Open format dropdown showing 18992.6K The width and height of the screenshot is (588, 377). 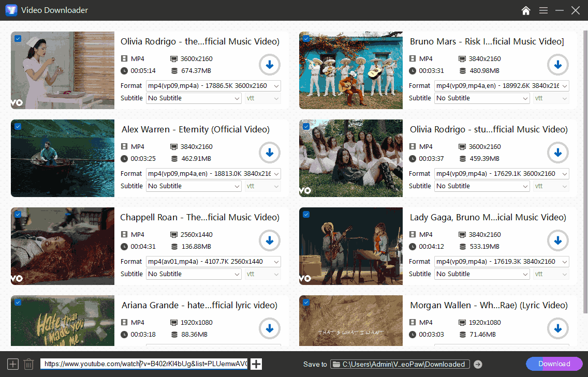tap(502, 86)
